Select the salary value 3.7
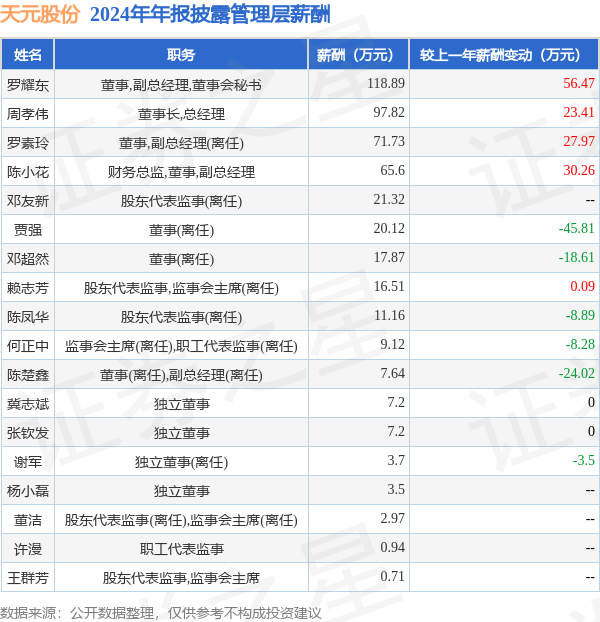 pyautogui.click(x=396, y=460)
